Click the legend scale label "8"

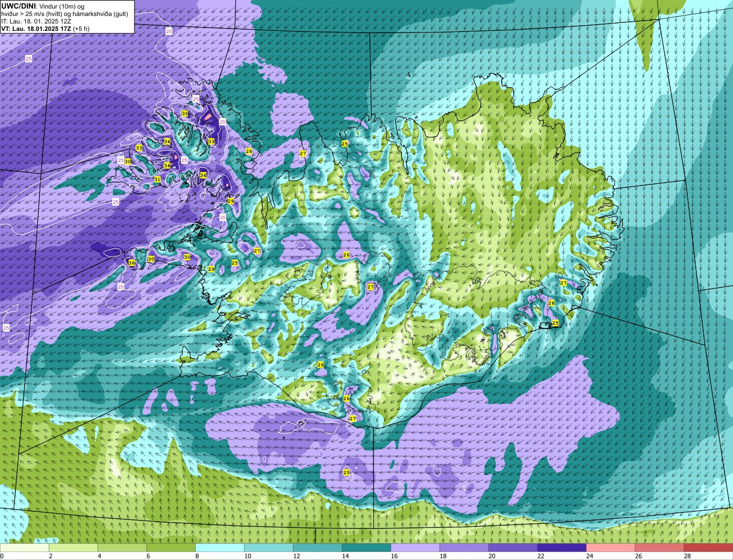pyautogui.click(x=196, y=556)
